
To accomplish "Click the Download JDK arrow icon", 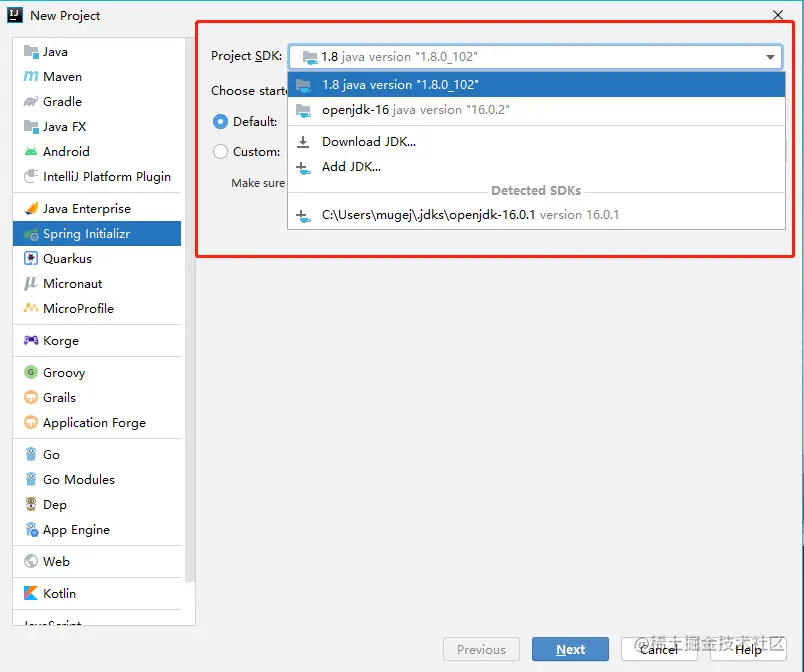I will (303, 141).
